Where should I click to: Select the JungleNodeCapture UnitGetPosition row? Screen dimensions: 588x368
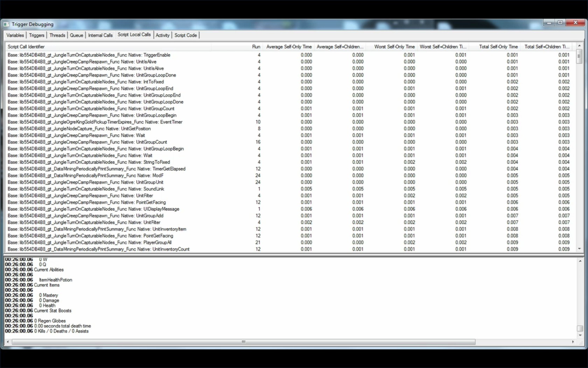tap(289, 129)
